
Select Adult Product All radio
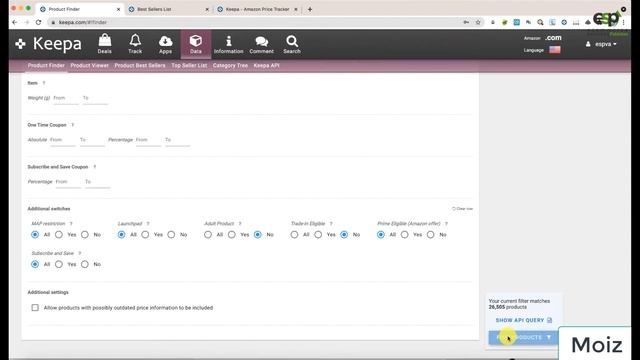click(208, 235)
